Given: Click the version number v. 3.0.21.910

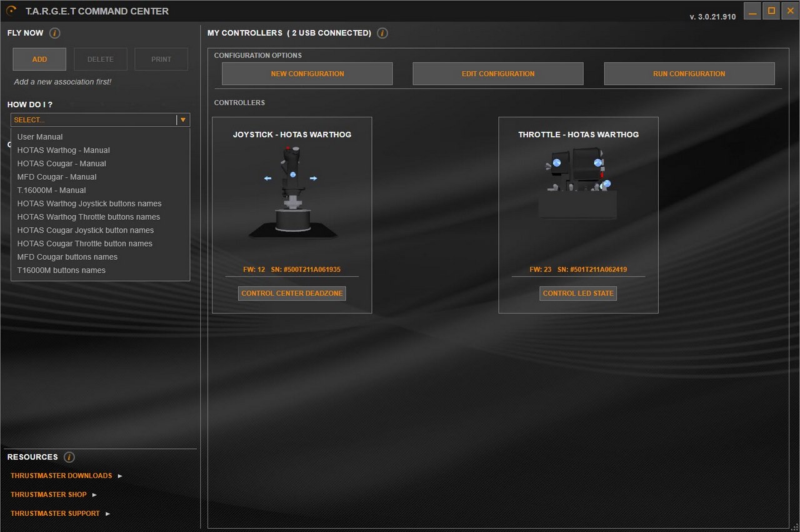Looking at the screenshot, I should (x=712, y=17).
